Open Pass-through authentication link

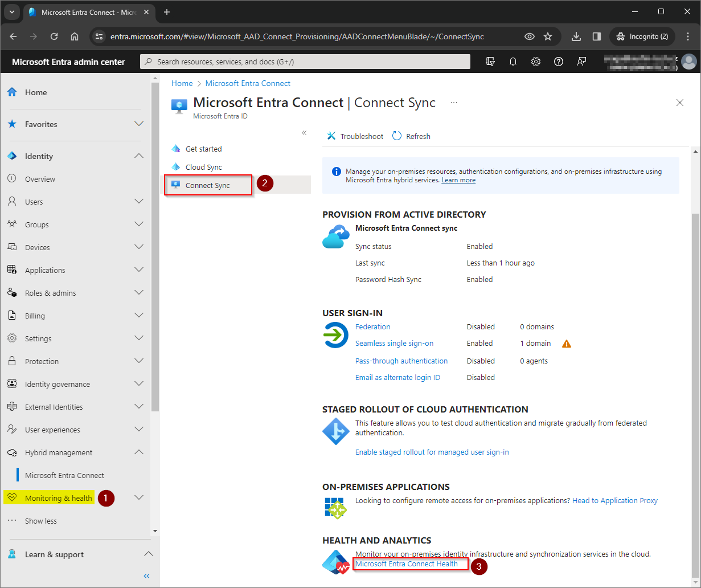(x=401, y=361)
